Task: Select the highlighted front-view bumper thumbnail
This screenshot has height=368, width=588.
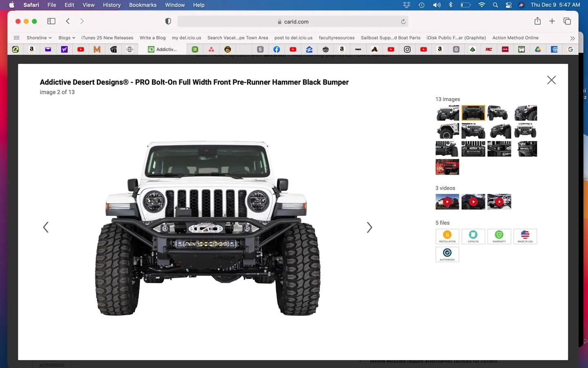Action: point(473,113)
